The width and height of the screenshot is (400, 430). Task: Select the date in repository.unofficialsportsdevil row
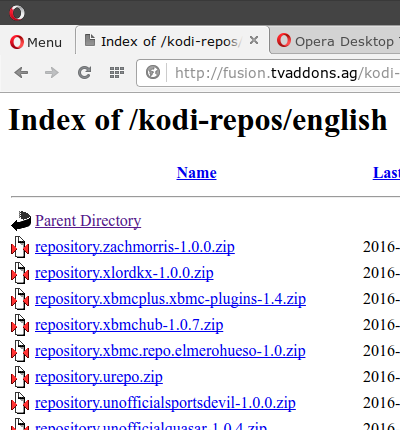coord(381,403)
